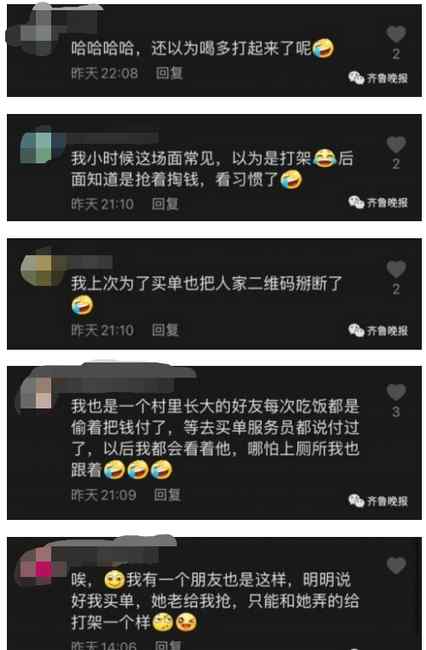Click 齐鲁晚报 WeChat watermark in second comment

pos(378,202)
